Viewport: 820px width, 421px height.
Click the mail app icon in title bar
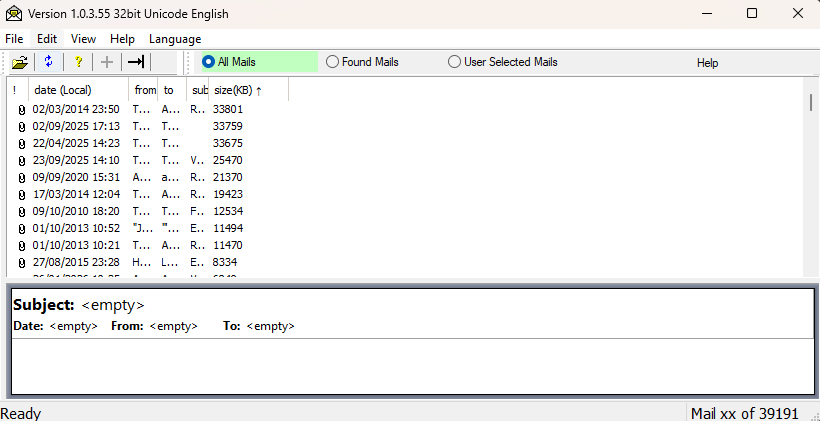click(14, 14)
